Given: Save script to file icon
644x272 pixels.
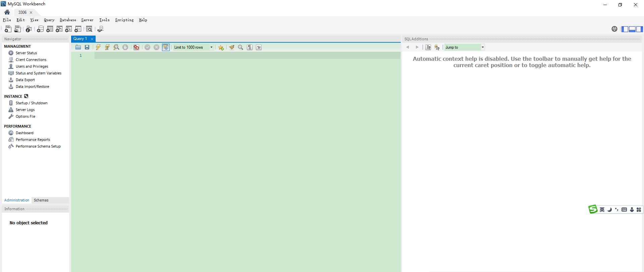Looking at the screenshot, I should pyautogui.click(x=87, y=47).
